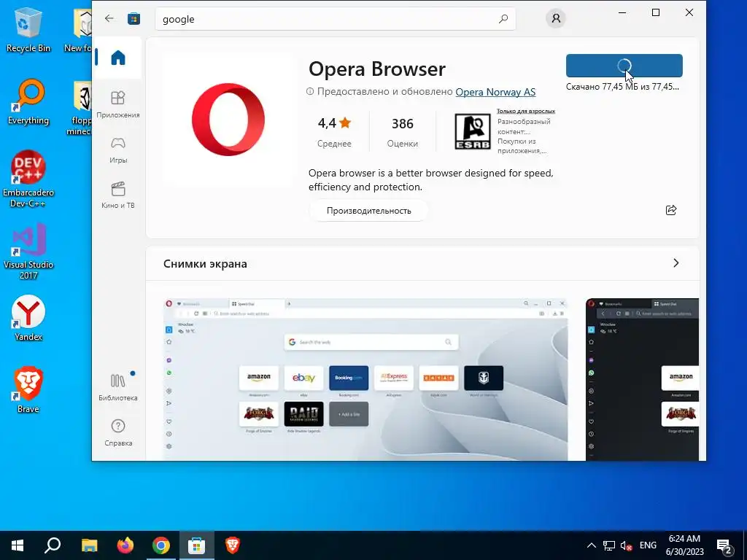
Task: Click the Снимки экрана heading
Action: (205, 264)
